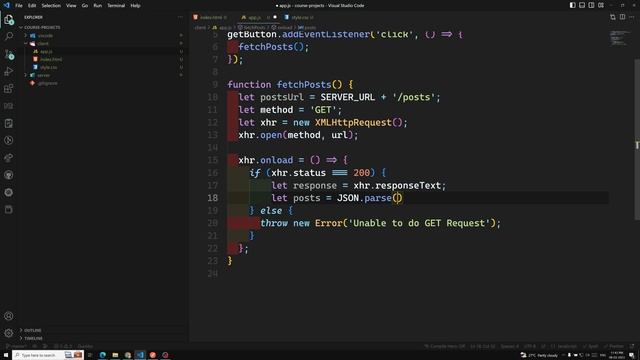The height and width of the screenshot is (360, 640).
Task: Open the Accounts icon in activity bar
Action: 9,316
